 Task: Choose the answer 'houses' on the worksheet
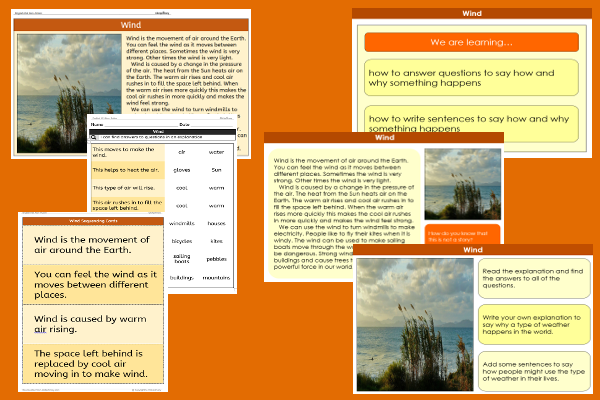tap(216, 223)
